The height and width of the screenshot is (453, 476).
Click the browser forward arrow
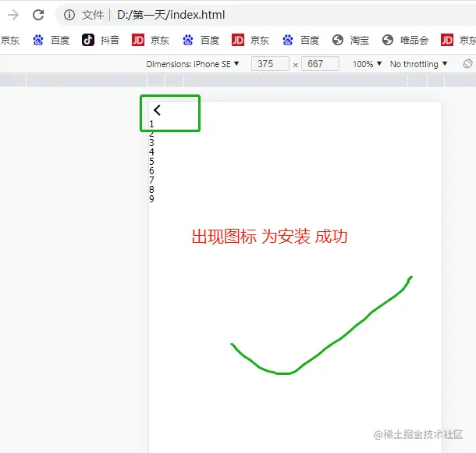tap(13, 15)
